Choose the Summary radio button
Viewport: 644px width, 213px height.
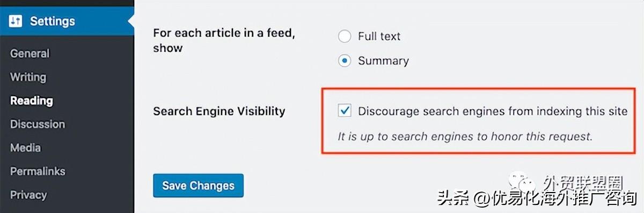point(345,61)
